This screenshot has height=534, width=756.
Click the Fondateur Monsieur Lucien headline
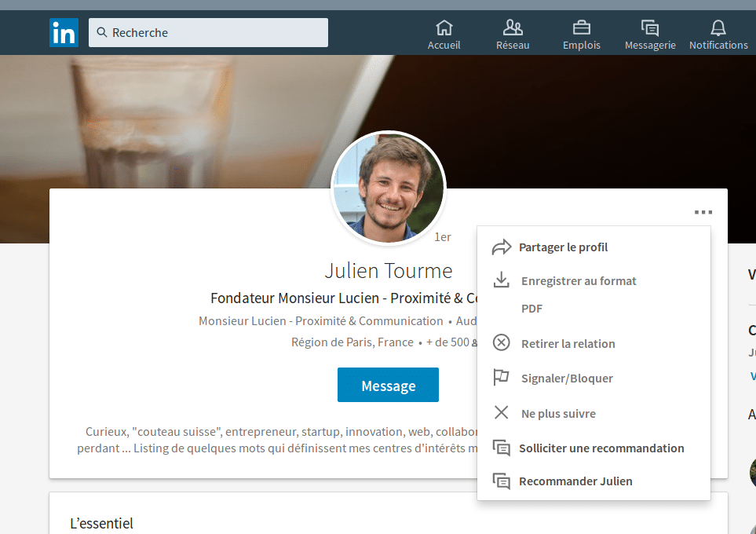tap(344, 298)
